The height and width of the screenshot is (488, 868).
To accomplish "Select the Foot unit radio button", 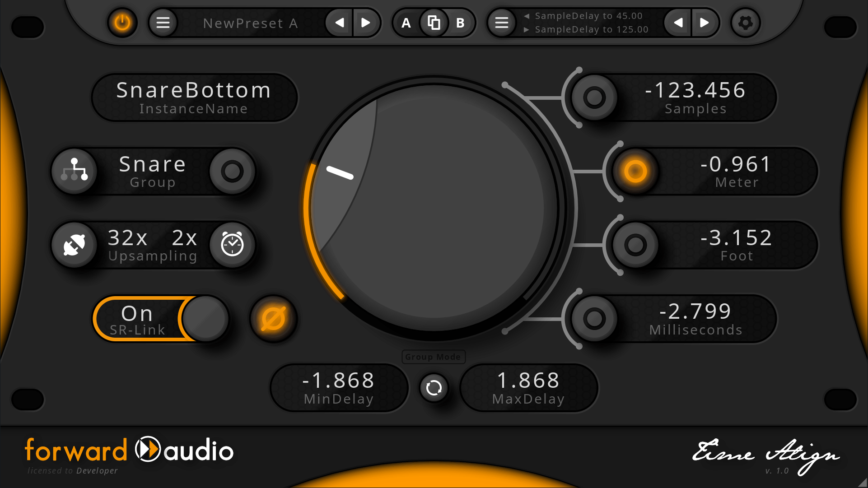I will (635, 245).
